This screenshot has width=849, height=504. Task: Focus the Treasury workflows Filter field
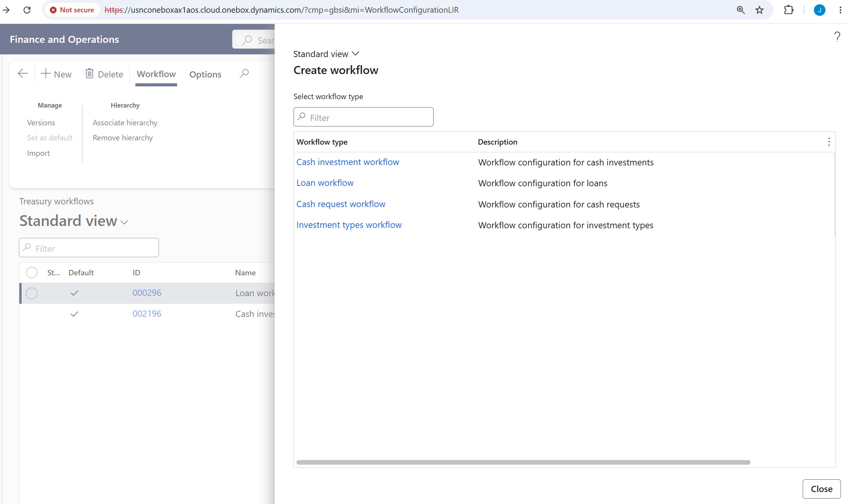pyautogui.click(x=89, y=248)
